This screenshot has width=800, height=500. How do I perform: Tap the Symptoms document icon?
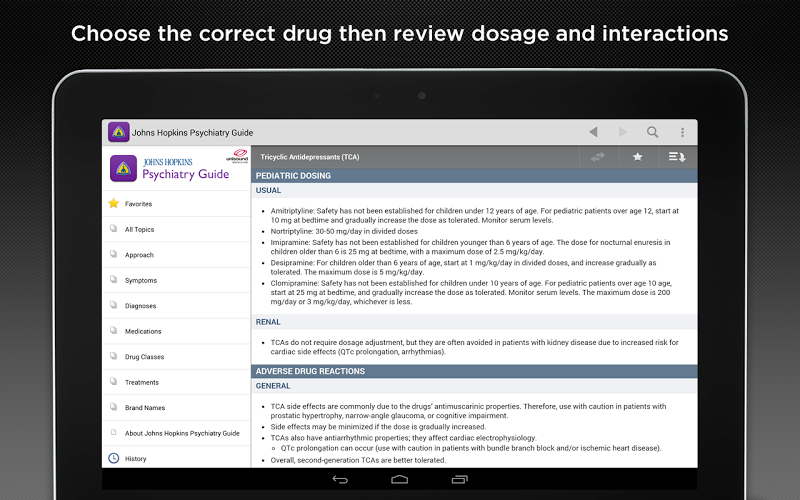(x=114, y=280)
